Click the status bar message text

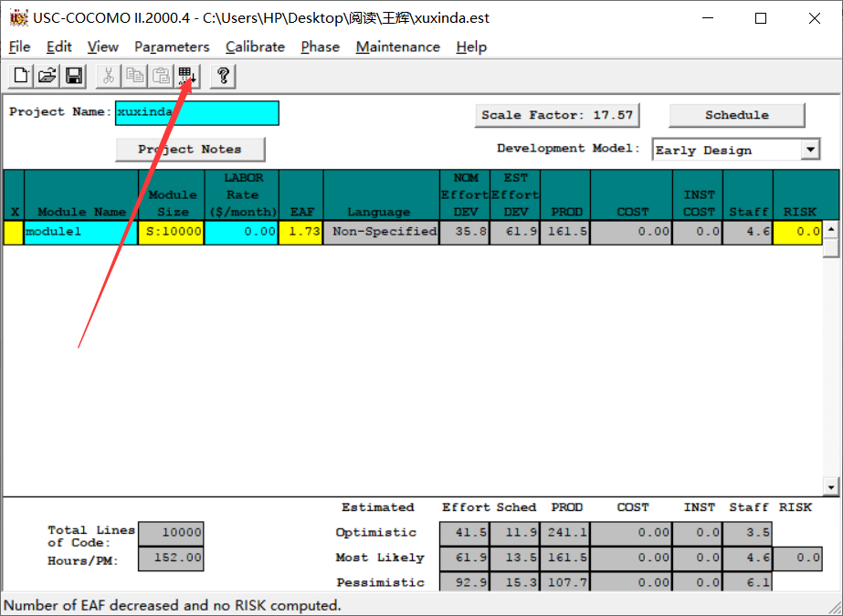pos(173,605)
